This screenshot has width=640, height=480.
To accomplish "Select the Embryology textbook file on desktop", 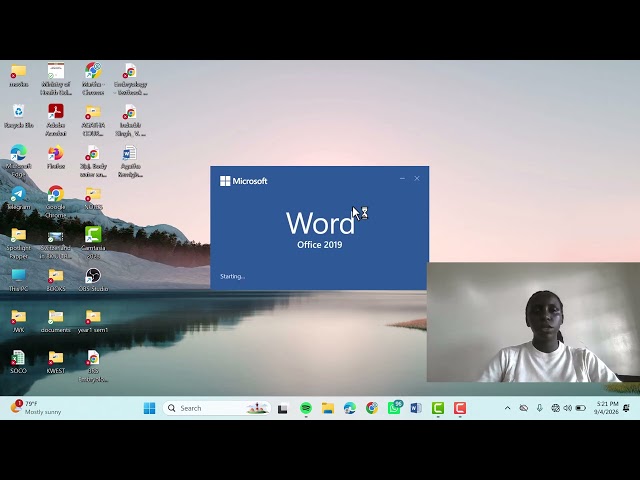I will 130,79.
